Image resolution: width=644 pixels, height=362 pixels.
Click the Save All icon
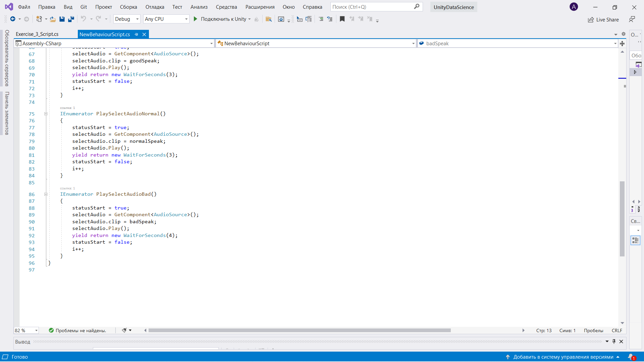click(71, 19)
